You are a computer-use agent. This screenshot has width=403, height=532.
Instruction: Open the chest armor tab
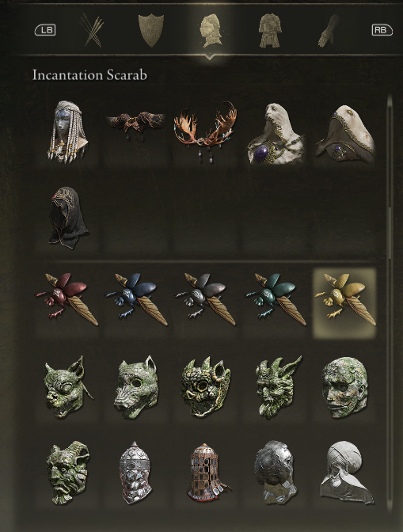[270, 31]
